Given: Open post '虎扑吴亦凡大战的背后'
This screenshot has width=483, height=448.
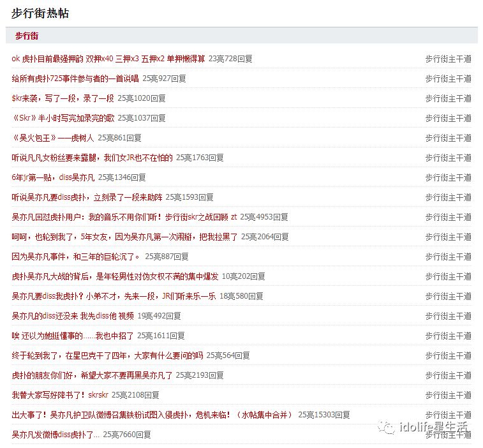Looking at the screenshot, I should (115, 276).
